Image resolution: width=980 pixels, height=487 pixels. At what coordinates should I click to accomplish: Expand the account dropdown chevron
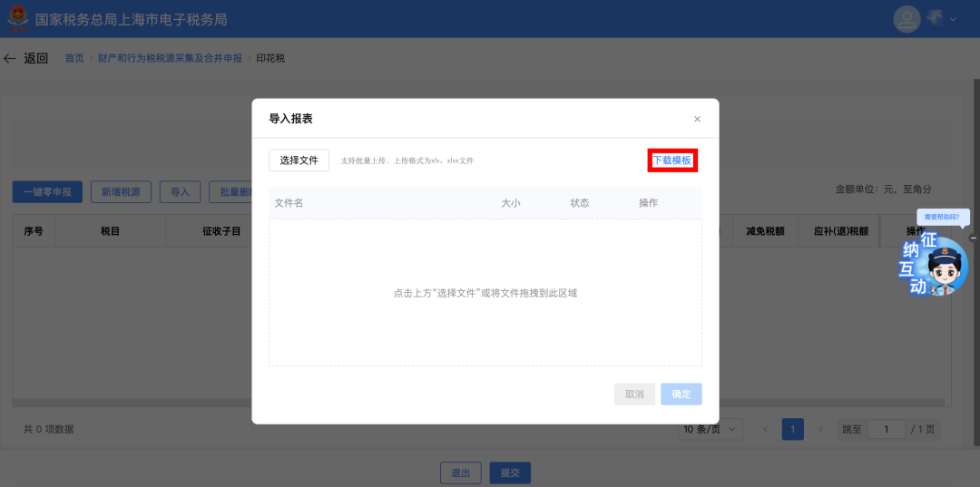click(x=953, y=19)
